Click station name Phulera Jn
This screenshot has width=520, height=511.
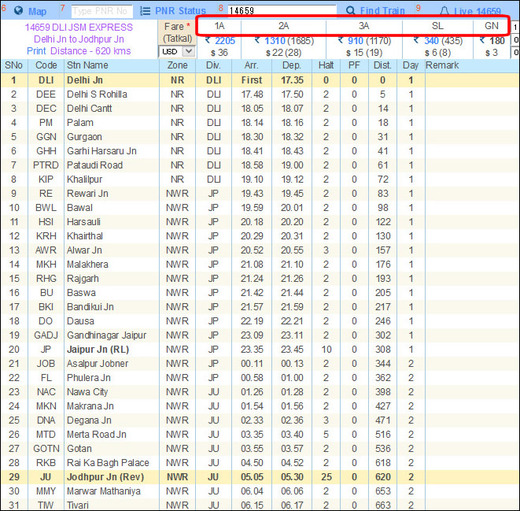point(88,378)
